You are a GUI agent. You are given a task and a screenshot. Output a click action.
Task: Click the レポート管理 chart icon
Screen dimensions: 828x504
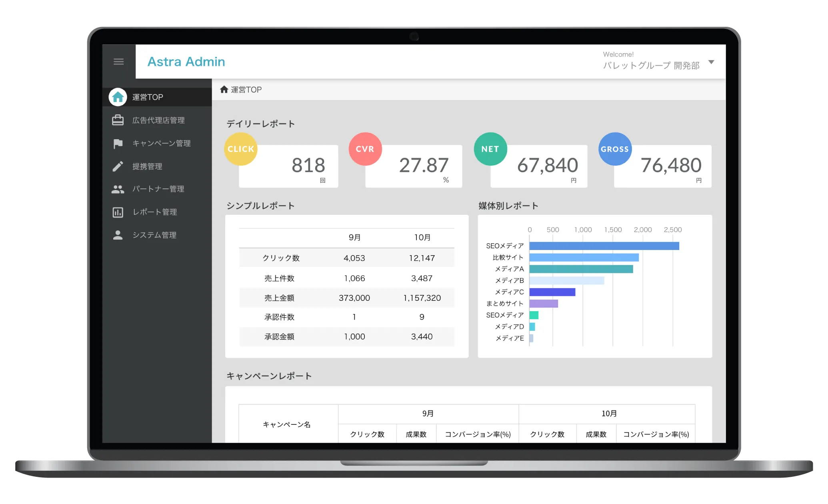[117, 212]
